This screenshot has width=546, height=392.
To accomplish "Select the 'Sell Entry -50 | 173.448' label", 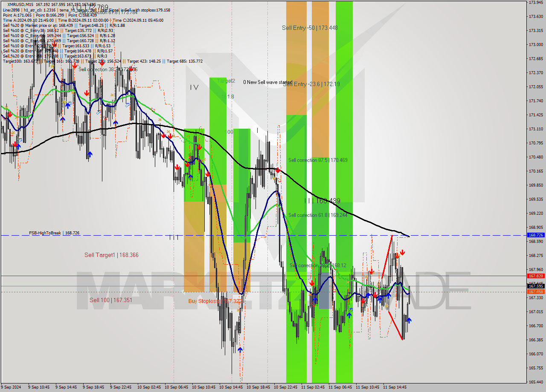I will pos(310,28).
